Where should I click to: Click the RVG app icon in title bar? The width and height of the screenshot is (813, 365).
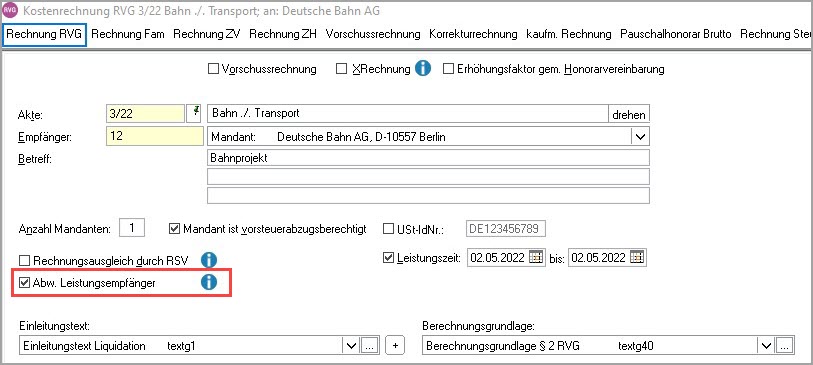[10, 10]
